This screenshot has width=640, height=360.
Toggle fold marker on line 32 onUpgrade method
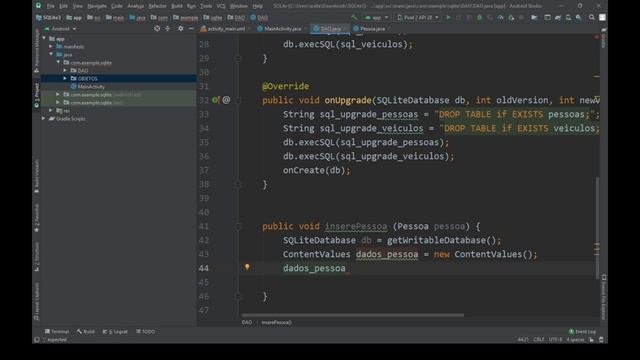click(x=238, y=100)
